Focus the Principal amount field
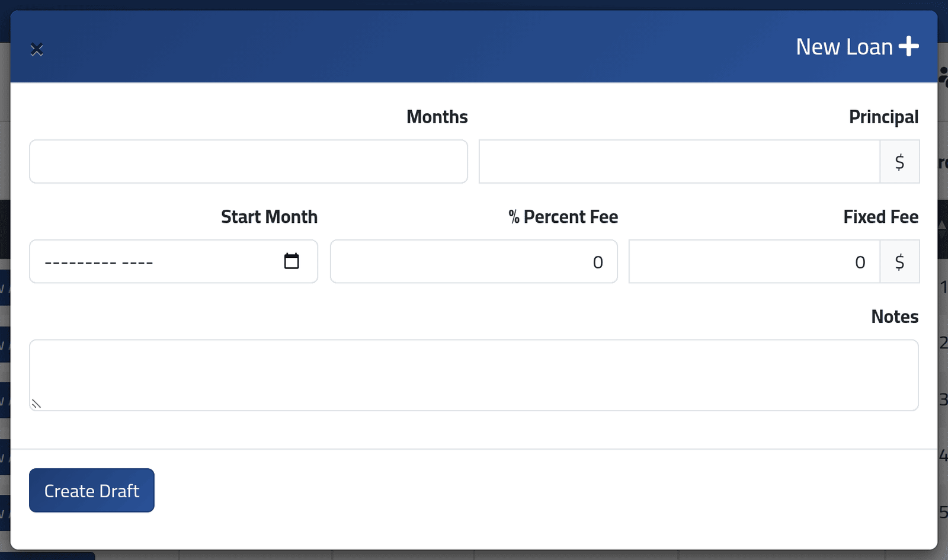948x560 pixels. 679,161
